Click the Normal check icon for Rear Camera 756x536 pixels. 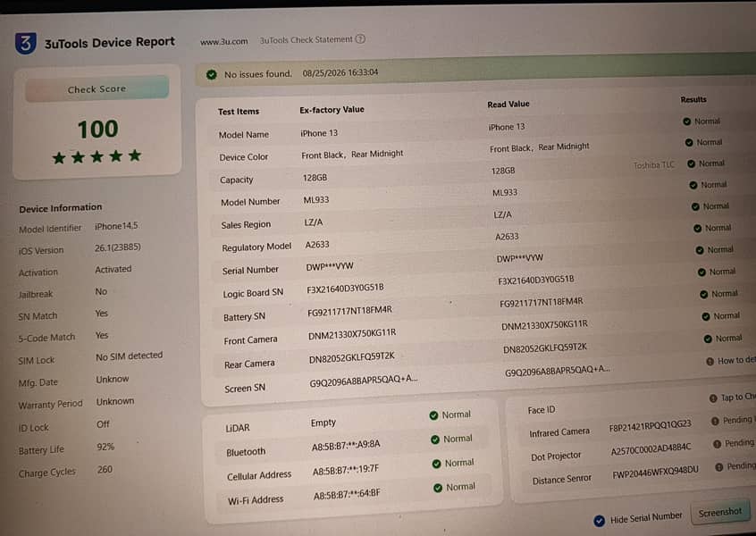click(708, 339)
